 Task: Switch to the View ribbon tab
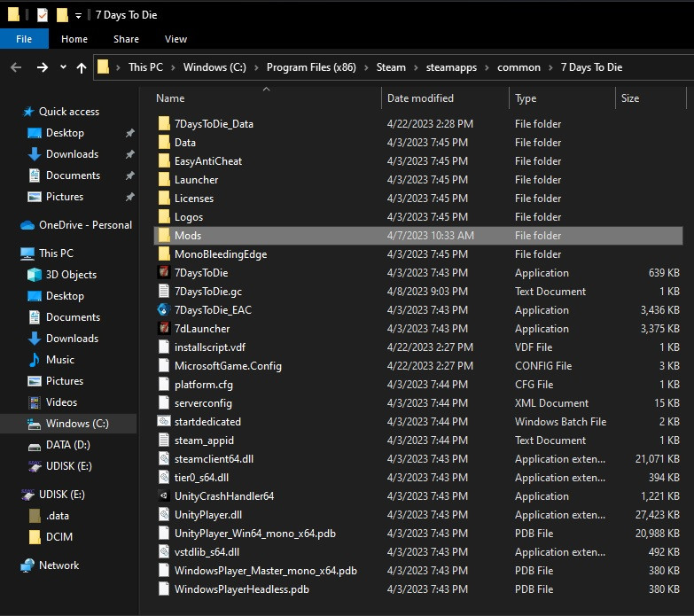pos(175,39)
